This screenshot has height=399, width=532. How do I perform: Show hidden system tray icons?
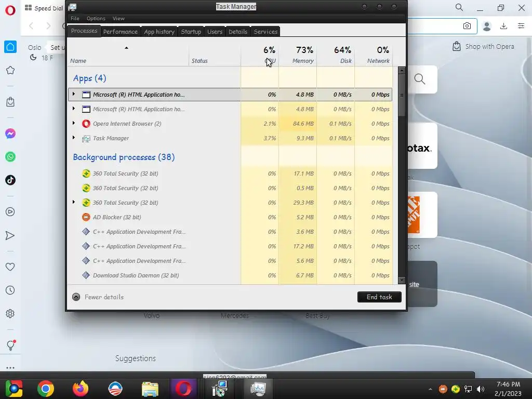(430, 389)
